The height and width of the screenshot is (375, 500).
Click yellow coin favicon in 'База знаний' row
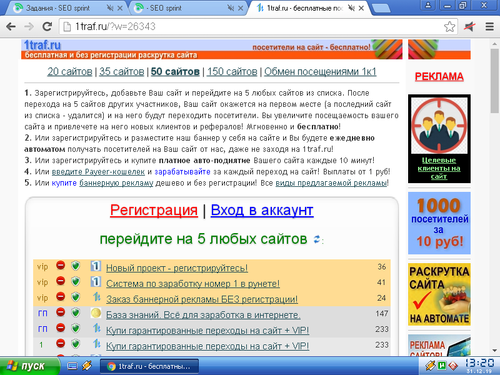pyautogui.click(x=96, y=313)
